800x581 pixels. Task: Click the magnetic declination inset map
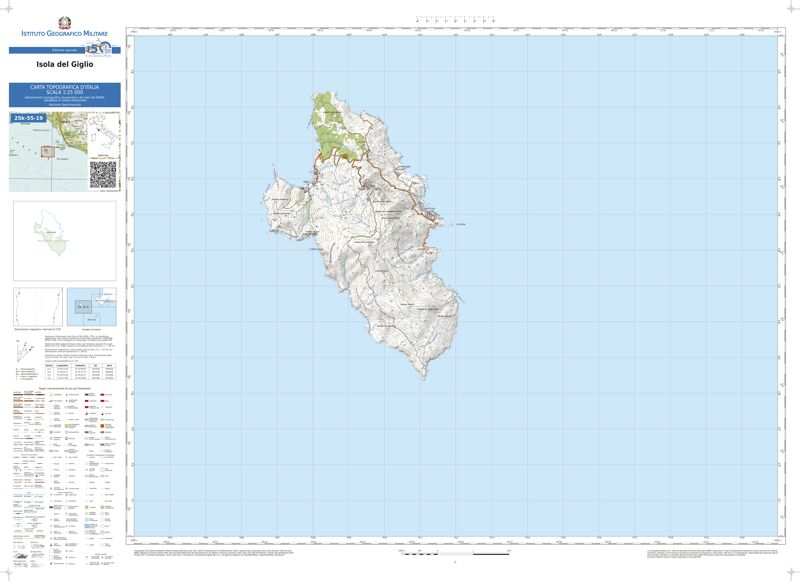(x=37, y=307)
